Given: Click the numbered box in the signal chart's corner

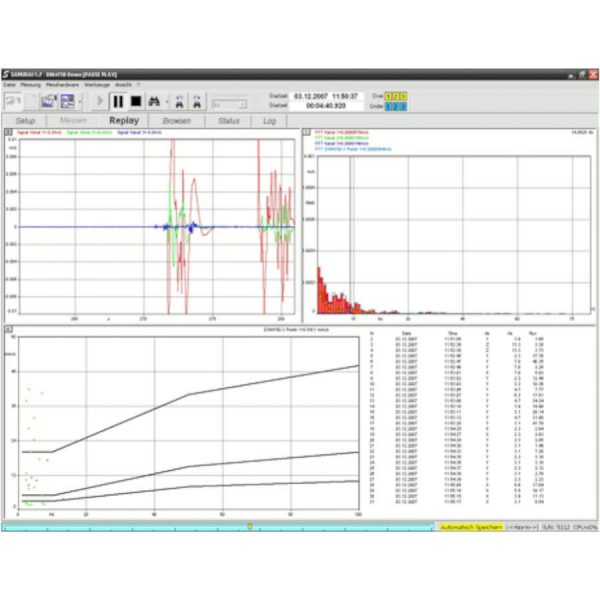Looking at the screenshot, I should (8, 132).
